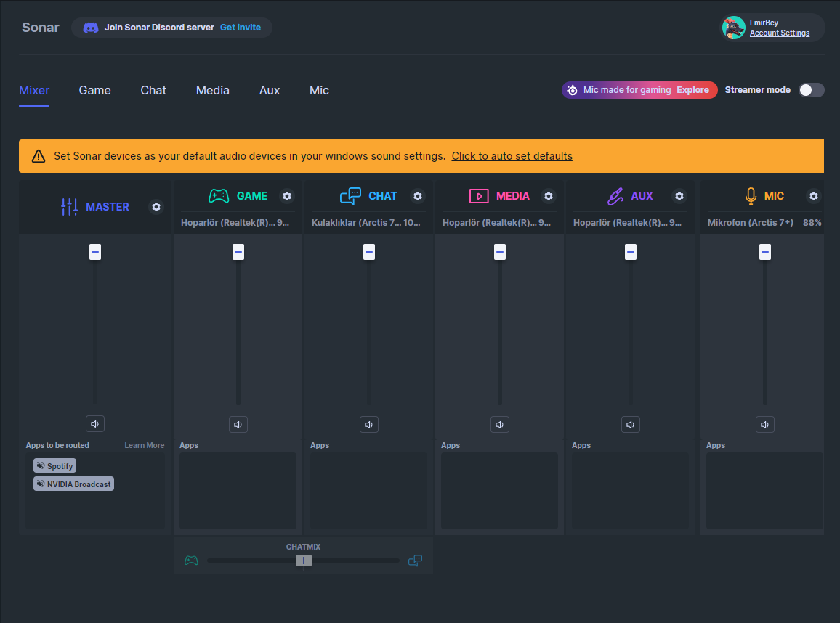Click the ChatMix slider handle
Image resolution: width=840 pixels, height=623 pixels.
pyautogui.click(x=304, y=561)
